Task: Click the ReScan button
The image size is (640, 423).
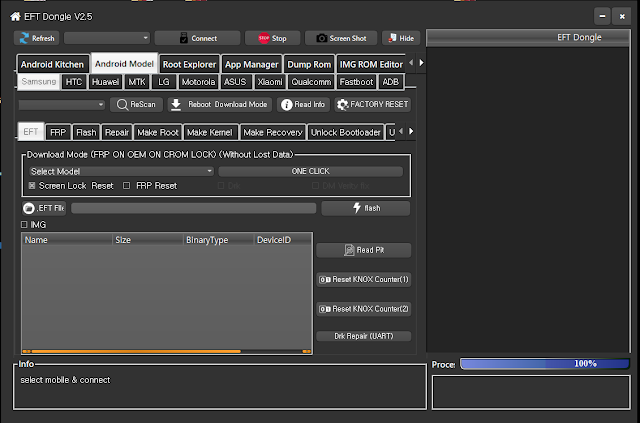Action: pos(136,105)
